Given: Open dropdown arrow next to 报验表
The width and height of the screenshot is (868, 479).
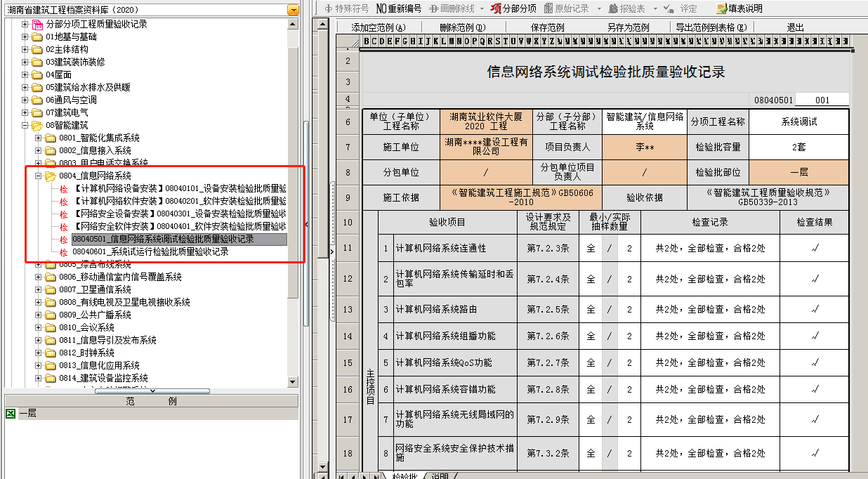Looking at the screenshot, I should click(655, 8).
